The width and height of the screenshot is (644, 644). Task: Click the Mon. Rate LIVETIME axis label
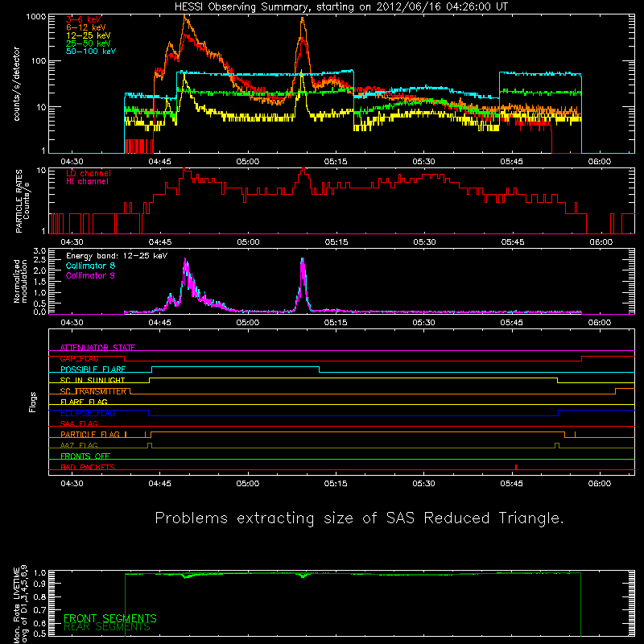(21, 604)
